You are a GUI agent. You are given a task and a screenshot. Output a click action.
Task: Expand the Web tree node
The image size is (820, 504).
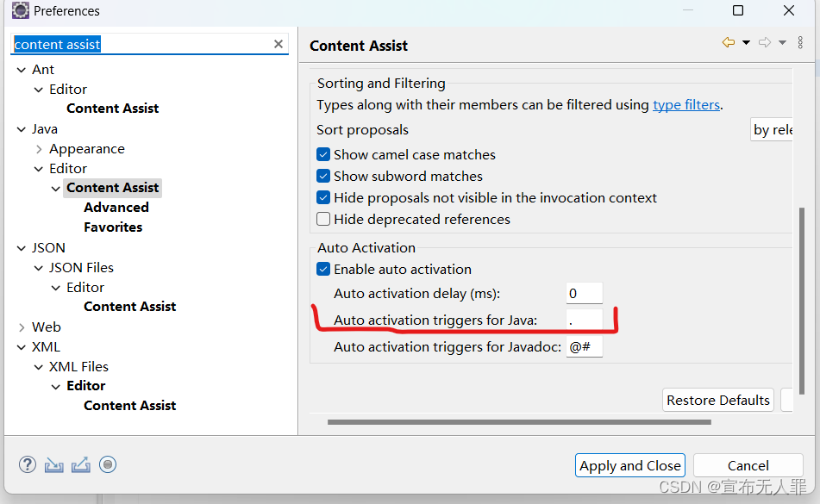click(22, 327)
